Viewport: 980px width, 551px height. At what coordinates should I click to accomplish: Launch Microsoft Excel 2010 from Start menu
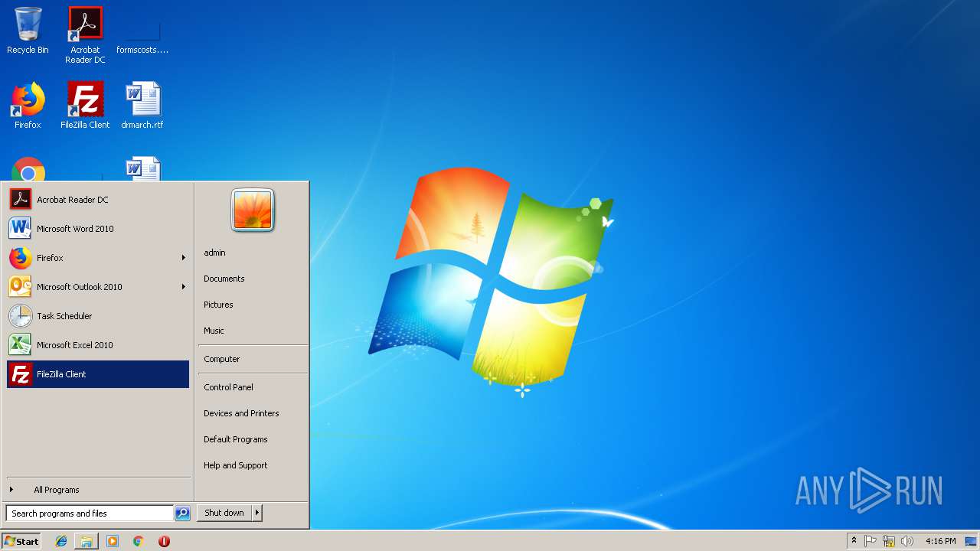click(x=98, y=345)
